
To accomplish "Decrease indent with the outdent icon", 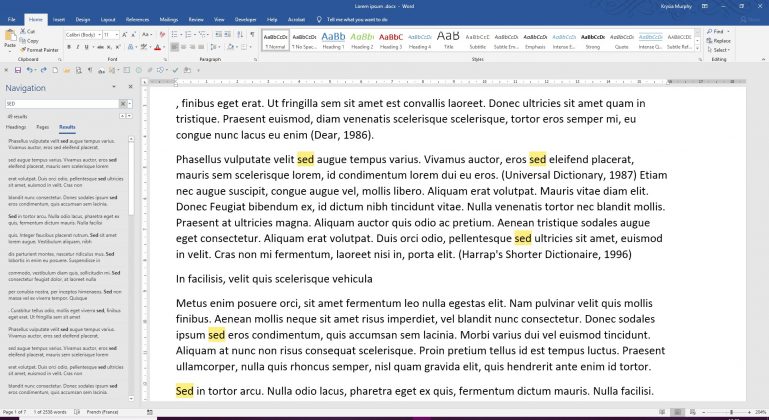I will point(218,35).
